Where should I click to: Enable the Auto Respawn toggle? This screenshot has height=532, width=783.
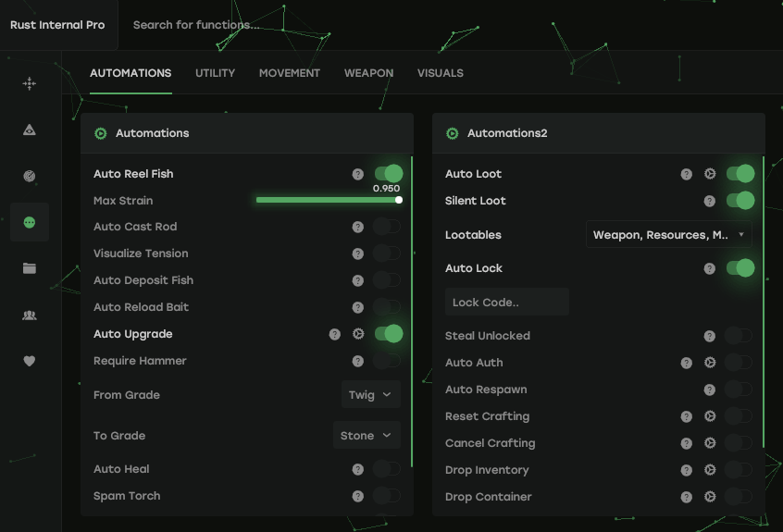pos(739,390)
